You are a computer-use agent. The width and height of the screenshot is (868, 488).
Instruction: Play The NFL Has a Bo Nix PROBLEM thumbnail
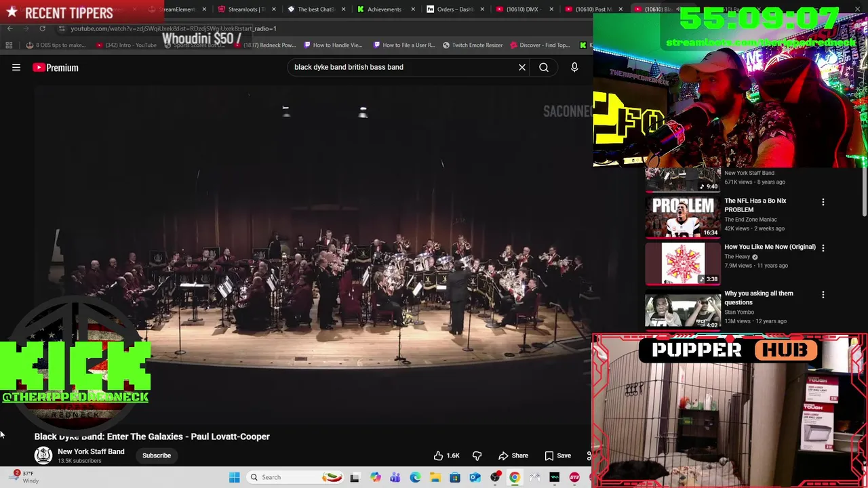[x=682, y=217]
